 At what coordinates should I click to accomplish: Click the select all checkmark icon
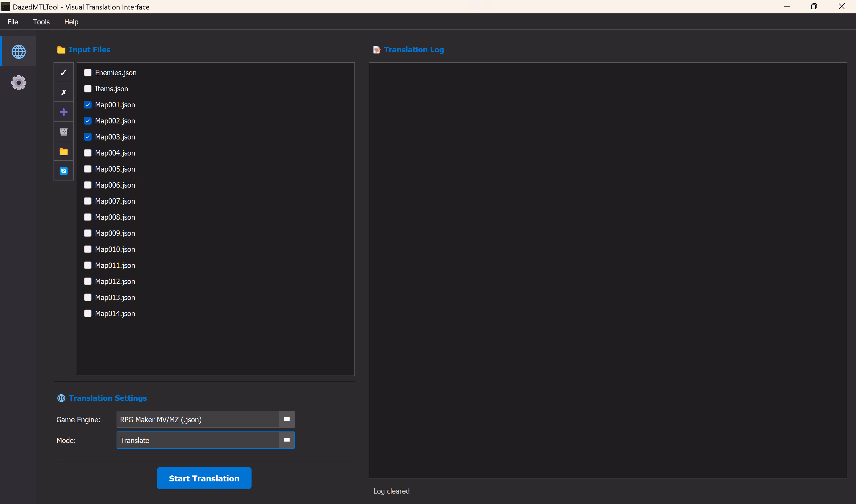pyautogui.click(x=64, y=72)
